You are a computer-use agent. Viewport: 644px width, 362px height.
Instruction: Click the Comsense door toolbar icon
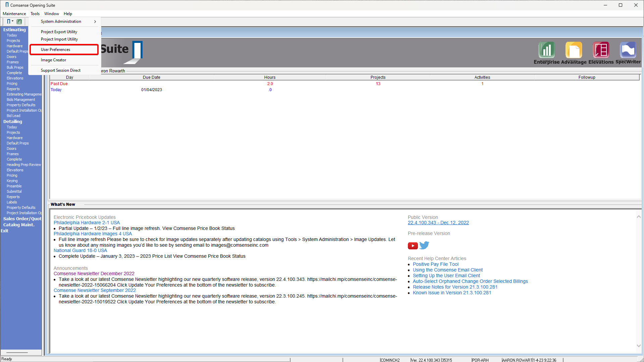point(9,21)
